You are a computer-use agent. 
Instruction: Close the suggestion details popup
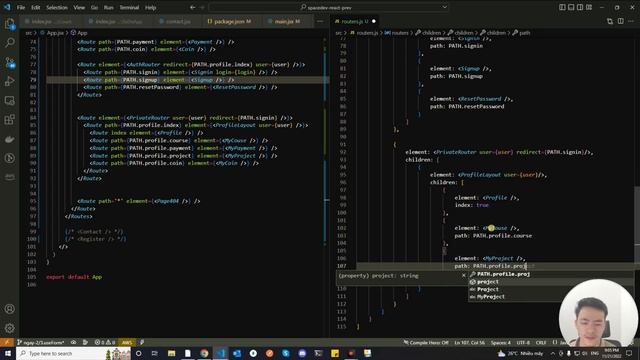(x=464, y=276)
